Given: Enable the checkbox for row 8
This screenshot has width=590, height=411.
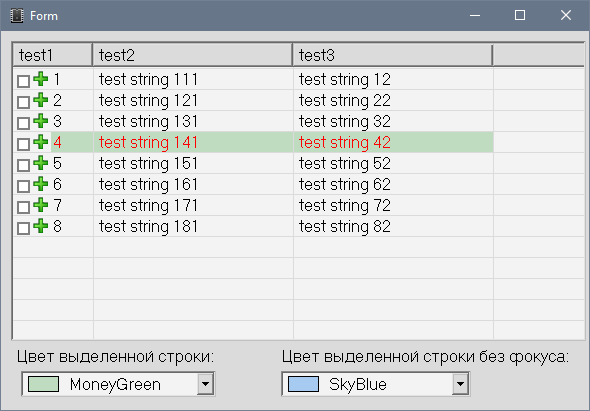Looking at the screenshot, I should 23,228.
